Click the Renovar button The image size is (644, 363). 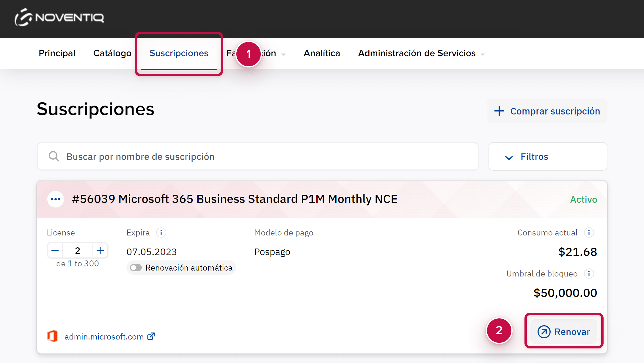click(x=564, y=331)
